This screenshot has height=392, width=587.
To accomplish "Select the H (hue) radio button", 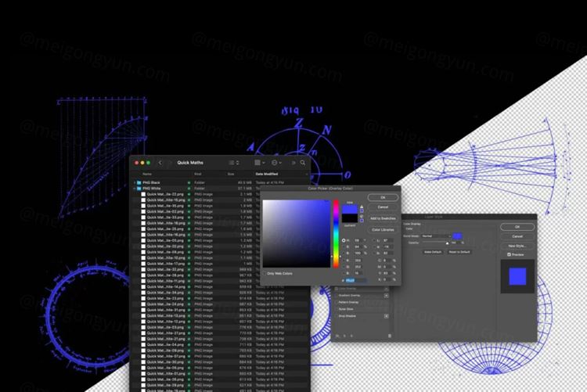I will [344, 240].
